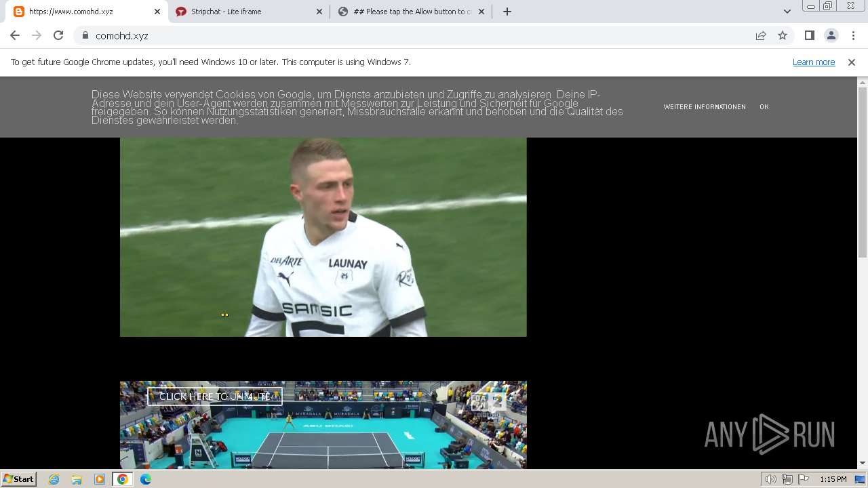This screenshot has width=868, height=488.
Task: Click the Blogger favicon on first tab
Action: [x=19, y=12]
